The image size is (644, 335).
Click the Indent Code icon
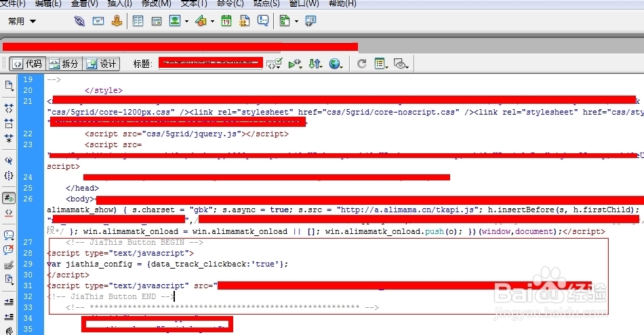pyautogui.click(x=9, y=302)
